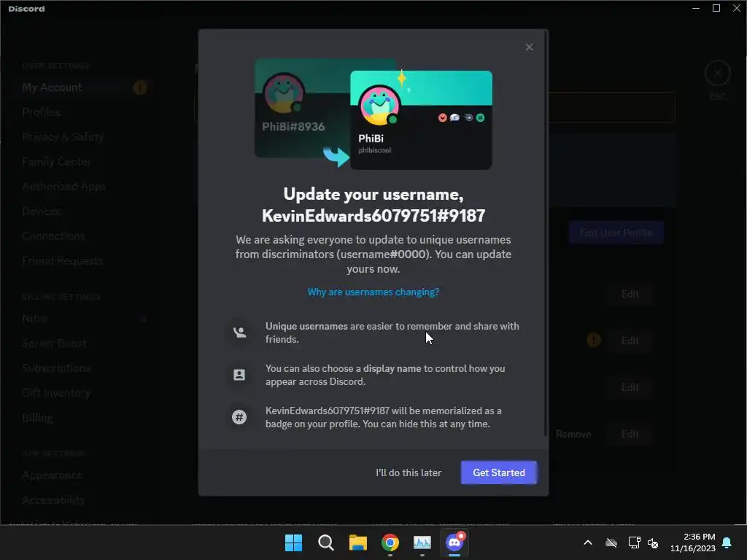
Task: Open Nitro billing settings
Action: 35,318
